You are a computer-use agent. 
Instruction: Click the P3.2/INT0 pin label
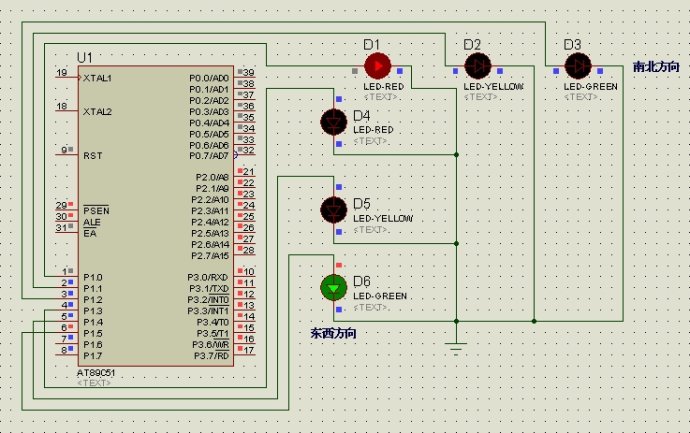(209, 300)
